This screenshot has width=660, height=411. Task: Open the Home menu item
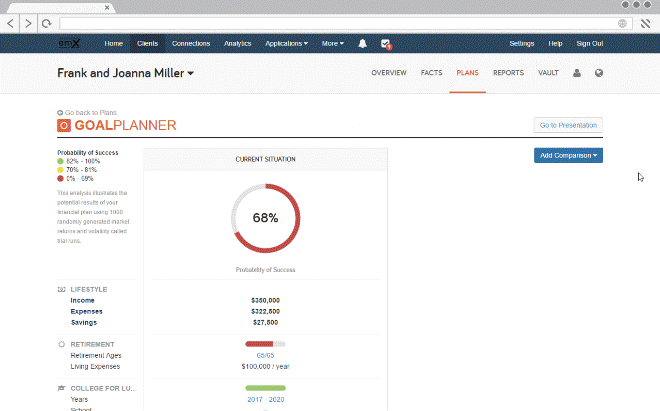[114, 43]
